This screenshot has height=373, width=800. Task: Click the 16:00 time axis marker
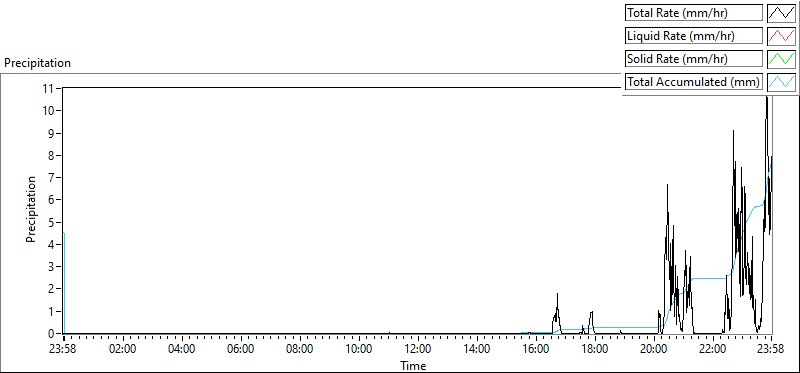[536, 350]
